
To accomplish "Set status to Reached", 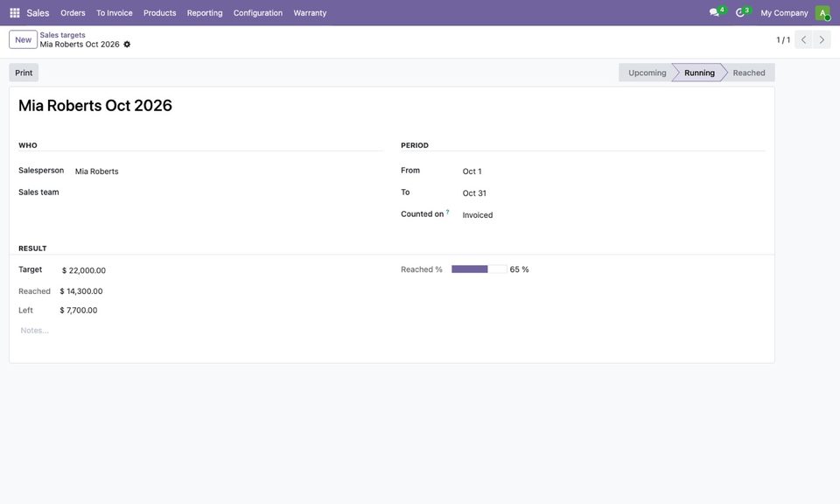I will point(749,73).
